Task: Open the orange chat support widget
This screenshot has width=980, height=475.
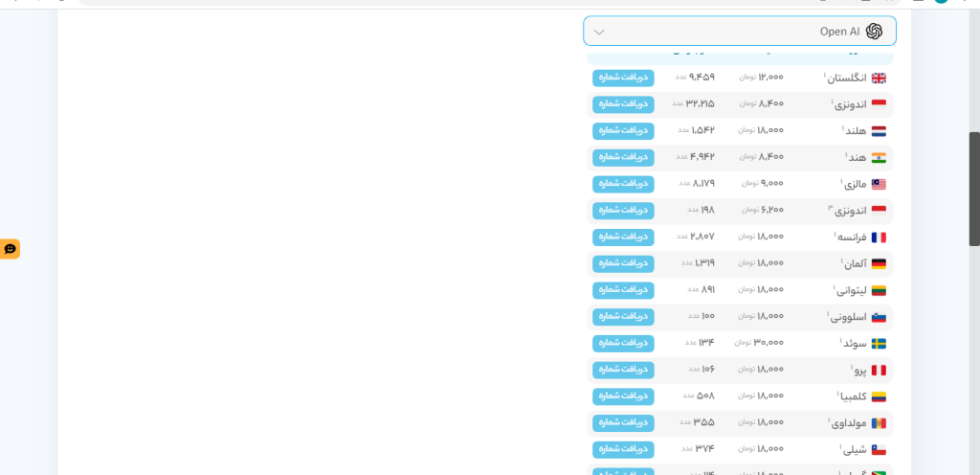Action: click(x=10, y=249)
